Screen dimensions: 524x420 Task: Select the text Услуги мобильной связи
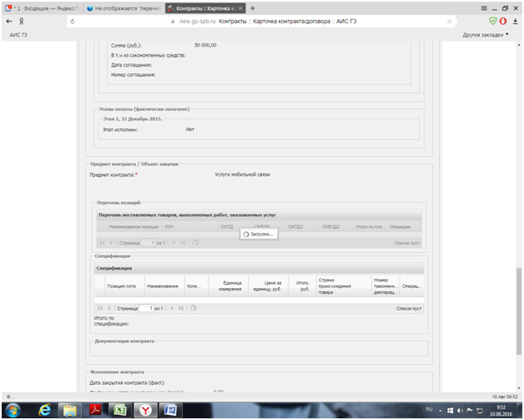coord(242,175)
